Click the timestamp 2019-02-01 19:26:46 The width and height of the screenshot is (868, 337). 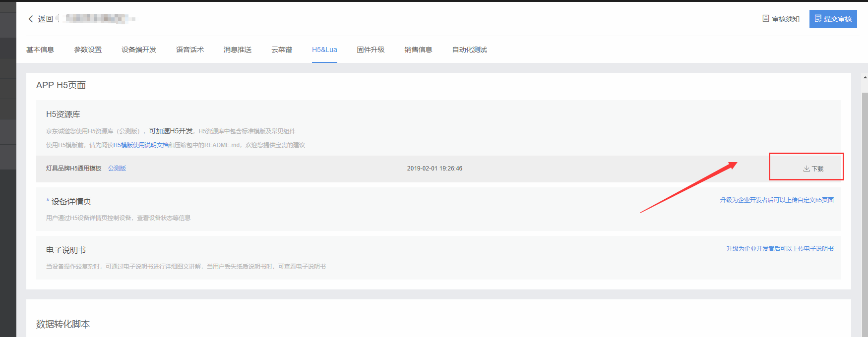[x=434, y=168]
